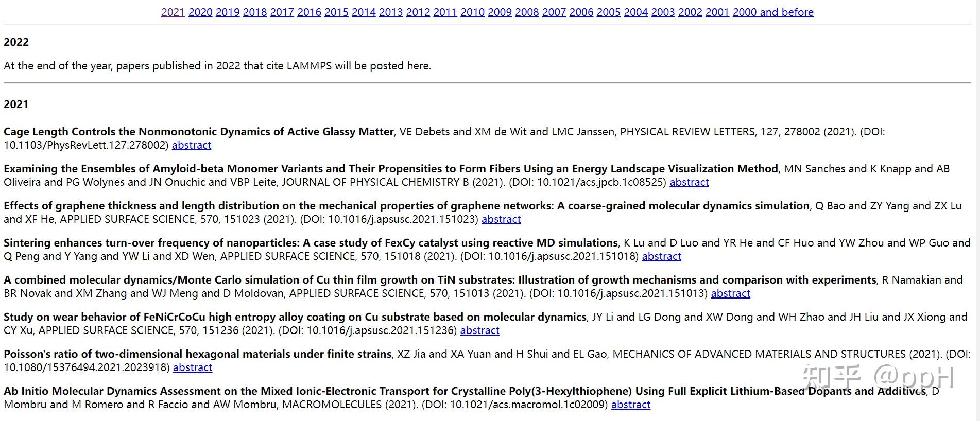Click title 'Sintering enhances turn-over frequency of nanoparticles'
The image size is (980, 421).
pyautogui.click(x=311, y=243)
